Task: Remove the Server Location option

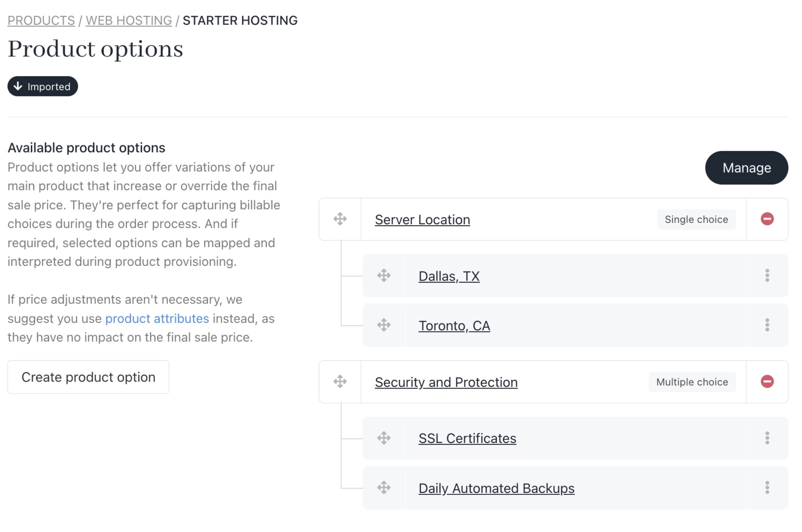Action: (767, 219)
